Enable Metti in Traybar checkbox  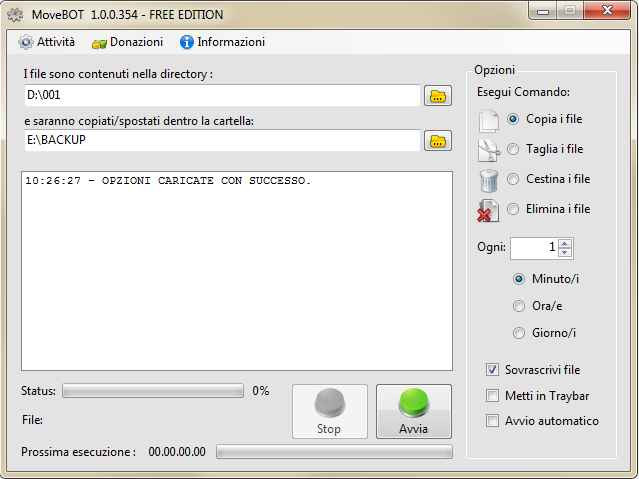tap(492, 395)
